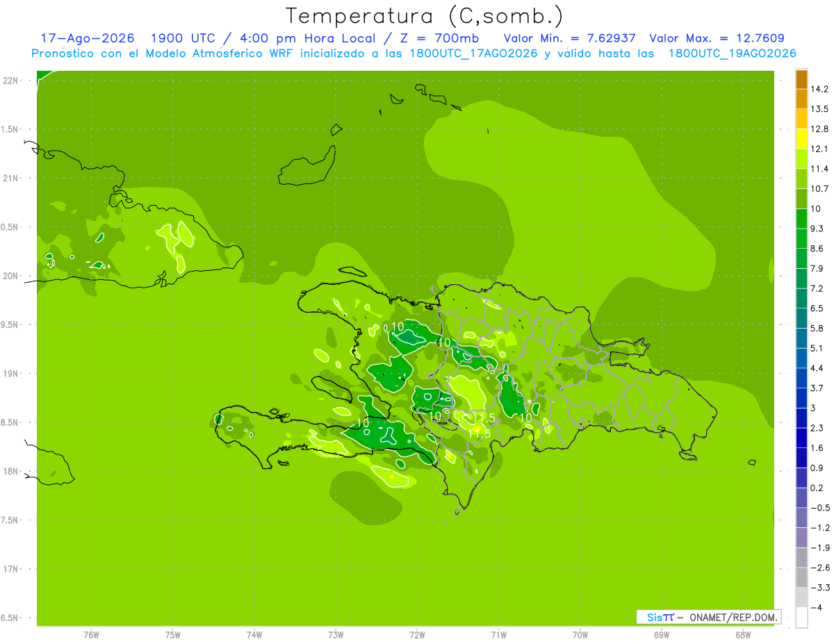The height and width of the screenshot is (644, 834).
Task: Click the blue swatch between 4.4 and 3.7
Action: [801, 378]
